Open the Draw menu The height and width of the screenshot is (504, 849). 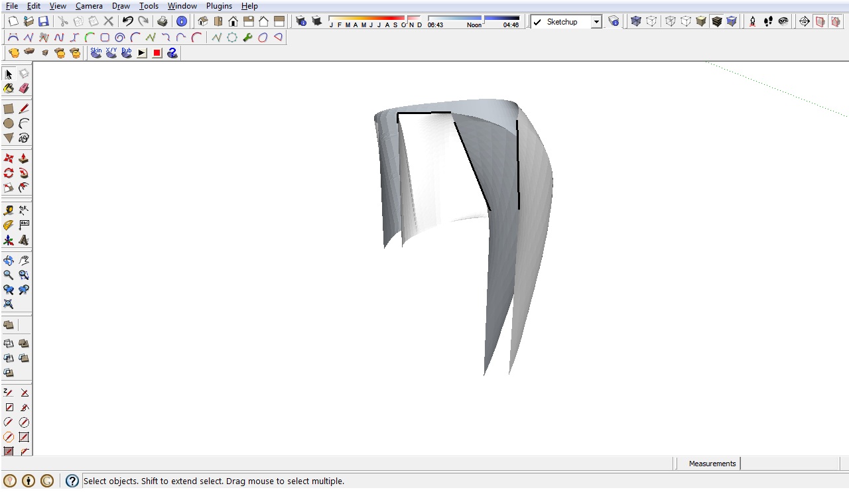121,6
